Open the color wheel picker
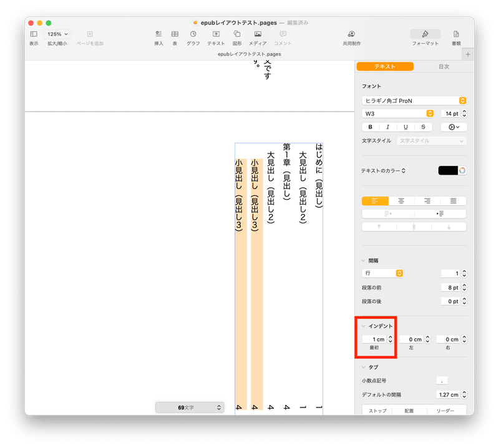Screen dimensions: 499x448 [x=462, y=171]
